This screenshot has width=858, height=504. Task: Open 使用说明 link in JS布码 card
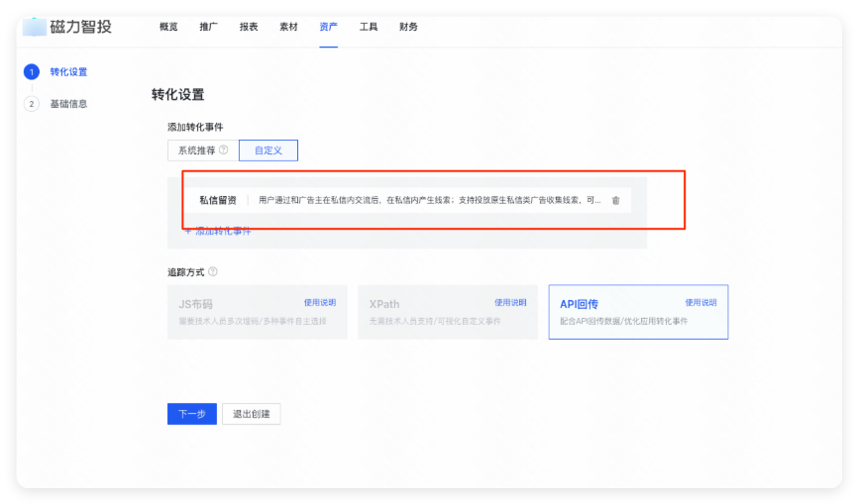pos(320,302)
